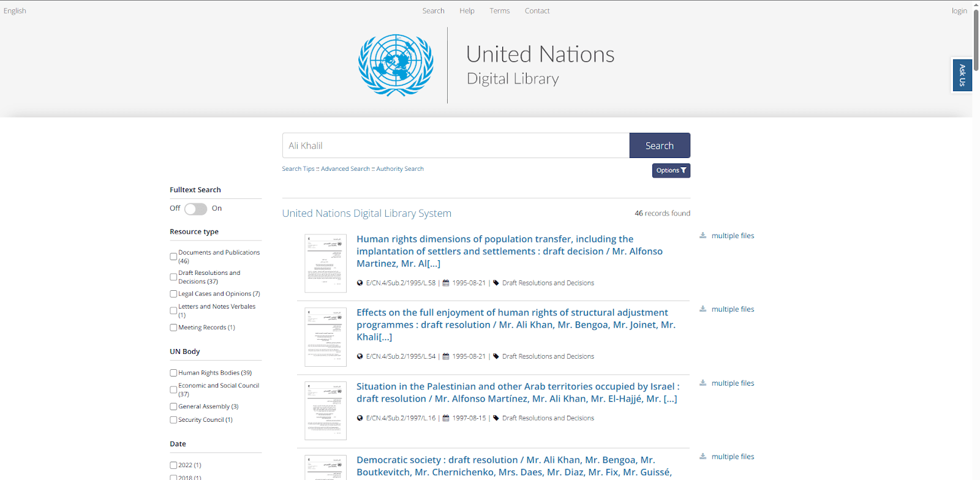The width and height of the screenshot is (980, 480).
Task: Open Authority Search link
Action: [400, 169]
